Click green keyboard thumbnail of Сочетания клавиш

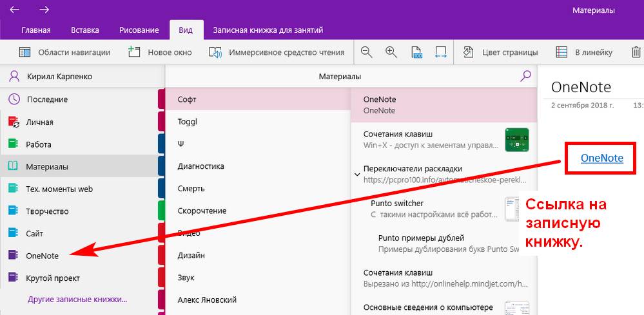click(516, 139)
